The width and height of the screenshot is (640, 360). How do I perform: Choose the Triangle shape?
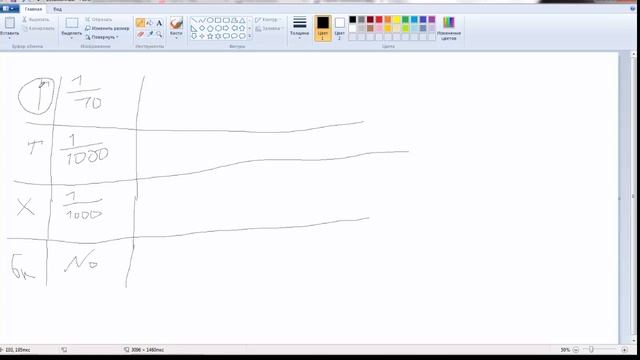pos(242,20)
